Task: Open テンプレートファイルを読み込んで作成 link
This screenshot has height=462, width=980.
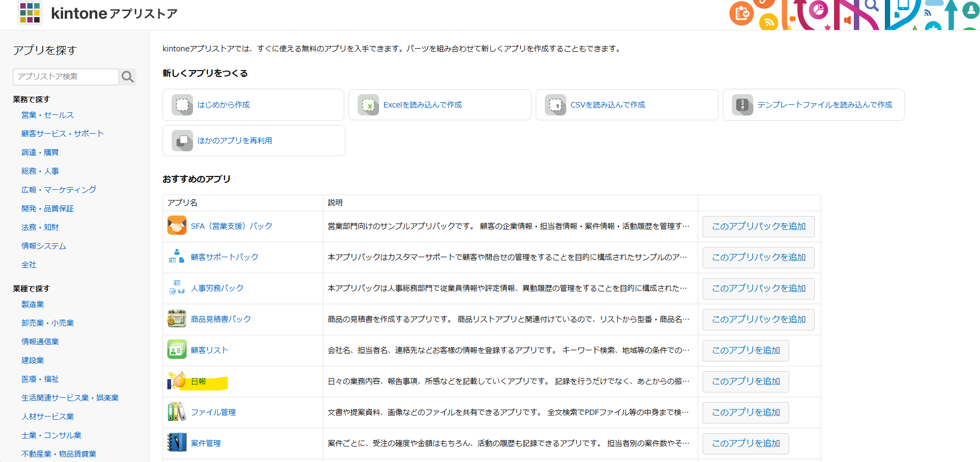Action: [825, 105]
